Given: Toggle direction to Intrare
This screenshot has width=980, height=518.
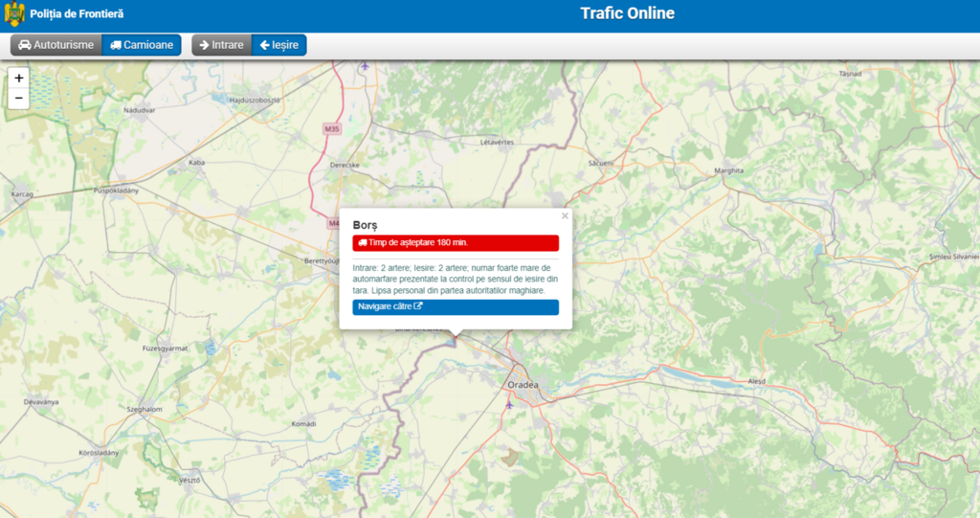Looking at the screenshot, I should 221,45.
